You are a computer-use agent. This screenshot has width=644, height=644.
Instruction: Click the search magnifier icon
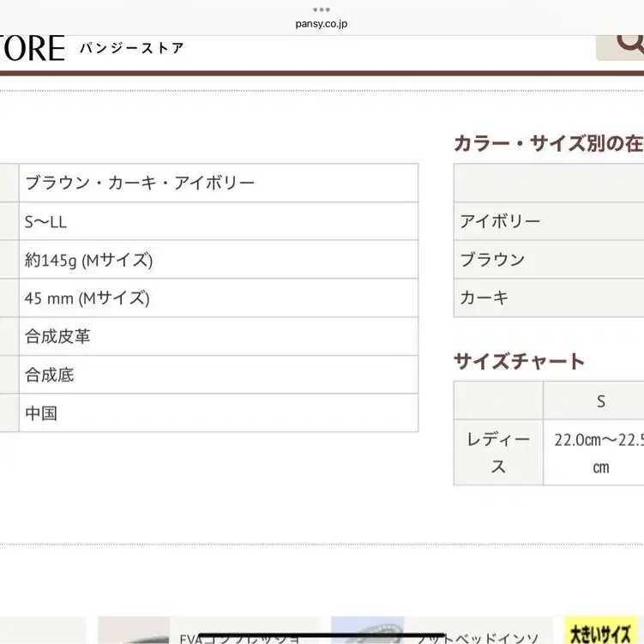pyautogui.click(x=626, y=43)
